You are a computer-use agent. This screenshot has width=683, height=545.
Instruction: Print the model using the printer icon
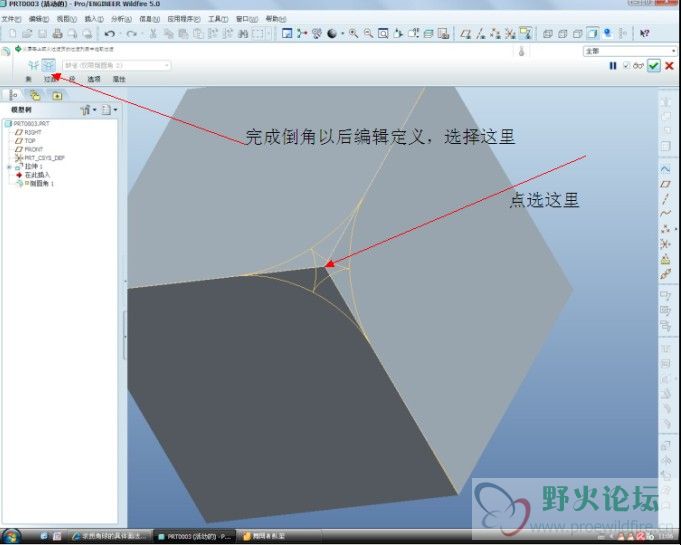[57, 34]
